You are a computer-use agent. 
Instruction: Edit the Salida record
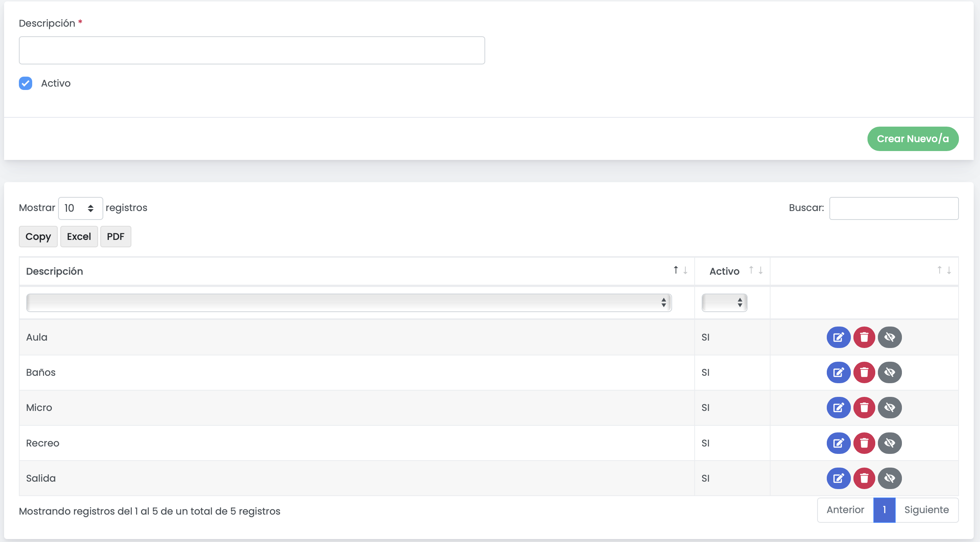pyautogui.click(x=838, y=478)
